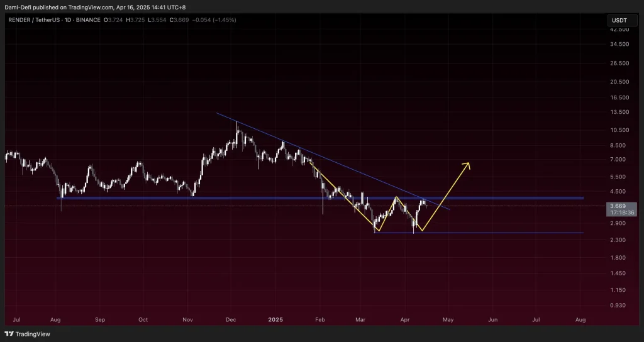Image resolution: width=644 pixels, height=342 pixels.
Task: Click the Dec label on time axis
Action: 232,319
